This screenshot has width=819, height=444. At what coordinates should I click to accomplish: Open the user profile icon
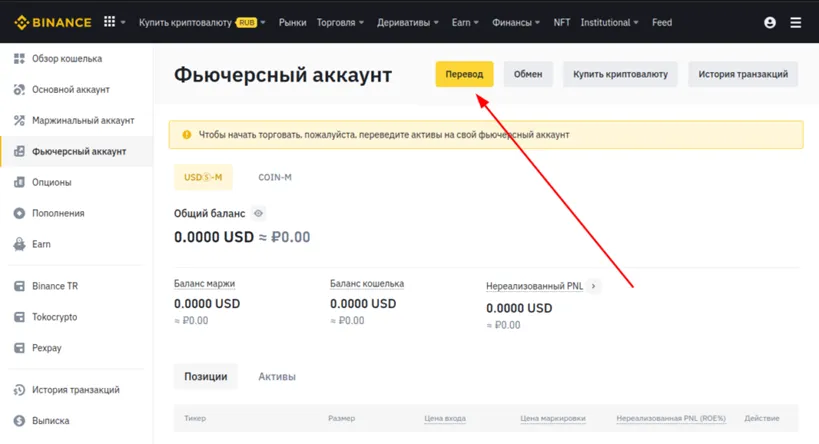pos(770,22)
